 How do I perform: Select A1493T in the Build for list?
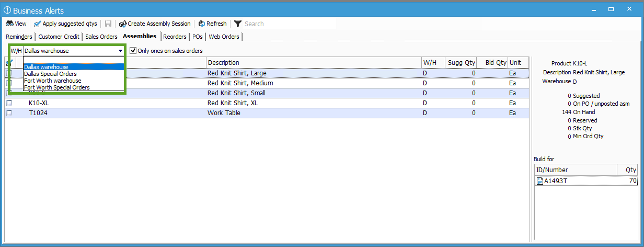coord(556,181)
